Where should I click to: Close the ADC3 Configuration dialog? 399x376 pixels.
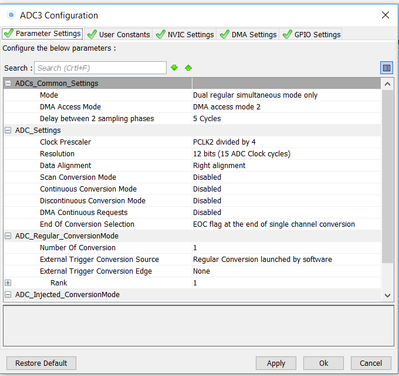[x=385, y=15]
